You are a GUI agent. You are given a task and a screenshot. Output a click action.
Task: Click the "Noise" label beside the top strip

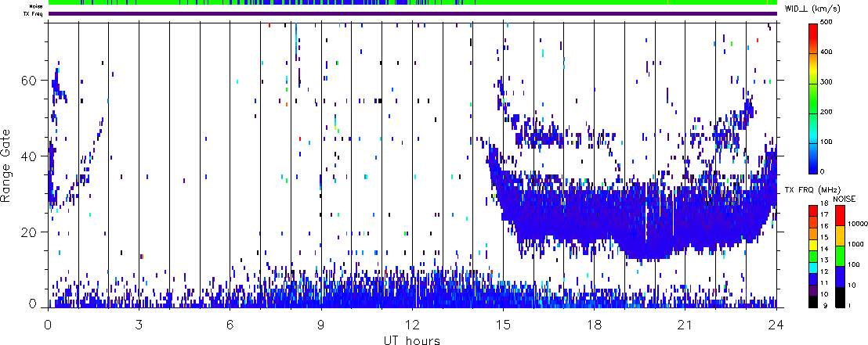pyautogui.click(x=37, y=6)
